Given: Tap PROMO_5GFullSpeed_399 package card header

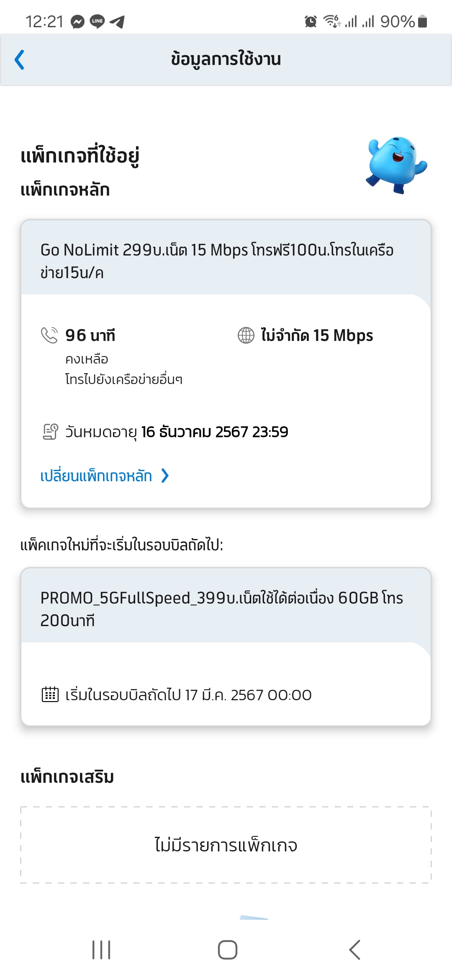Looking at the screenshot, I should point(222,609).
